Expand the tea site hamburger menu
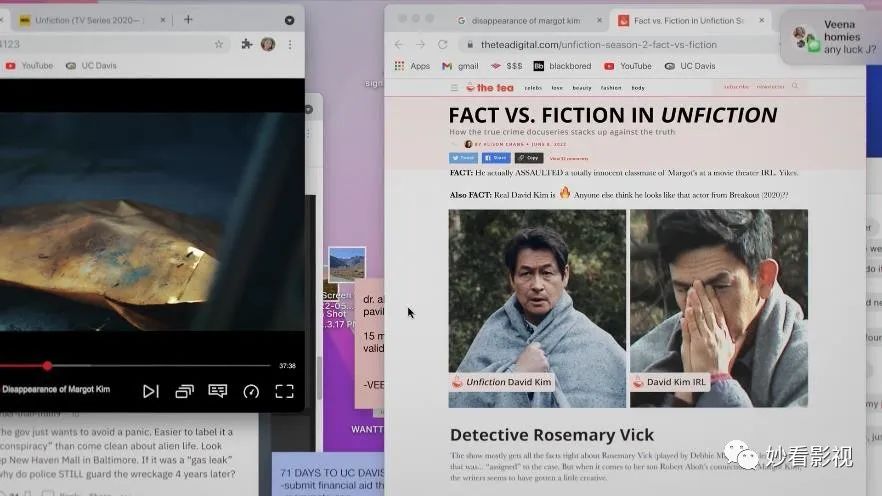 click(x=454, y=88)
